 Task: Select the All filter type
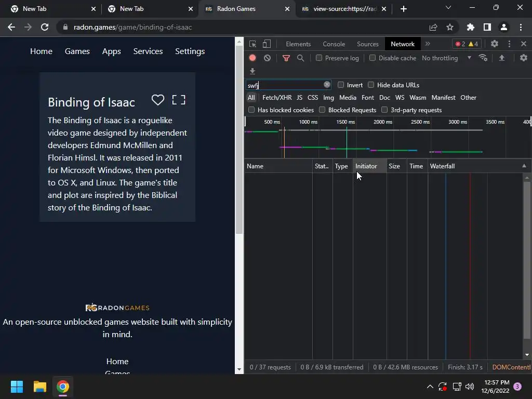[x=251, y=97]
